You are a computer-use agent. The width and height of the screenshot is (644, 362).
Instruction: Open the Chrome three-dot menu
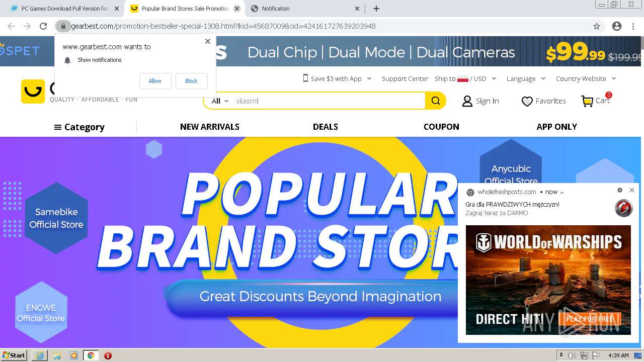pyautogui.click(x=633, y=26)
